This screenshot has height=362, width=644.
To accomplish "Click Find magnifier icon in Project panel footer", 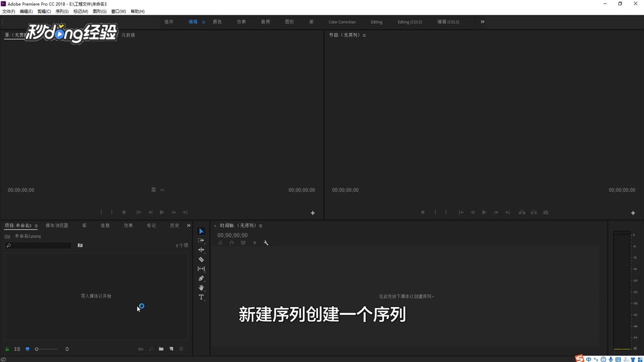I will tap(151, 349).
